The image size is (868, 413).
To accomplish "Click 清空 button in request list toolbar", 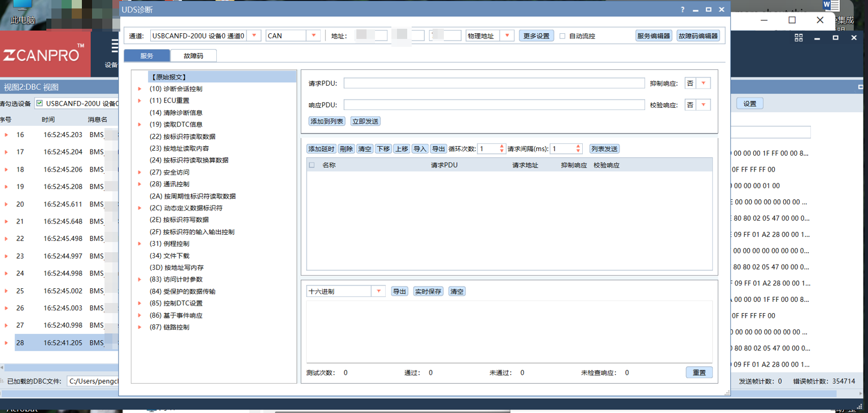I will click(x=365, y=149).
